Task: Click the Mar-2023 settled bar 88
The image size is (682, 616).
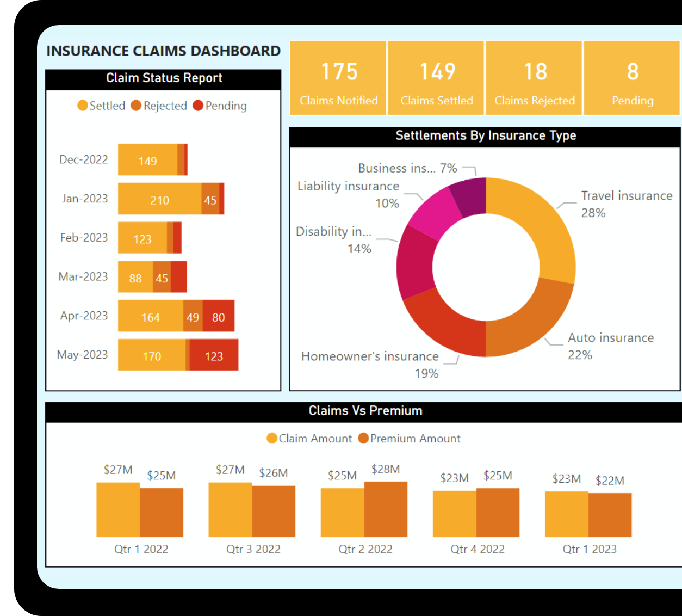Action: 135,277
